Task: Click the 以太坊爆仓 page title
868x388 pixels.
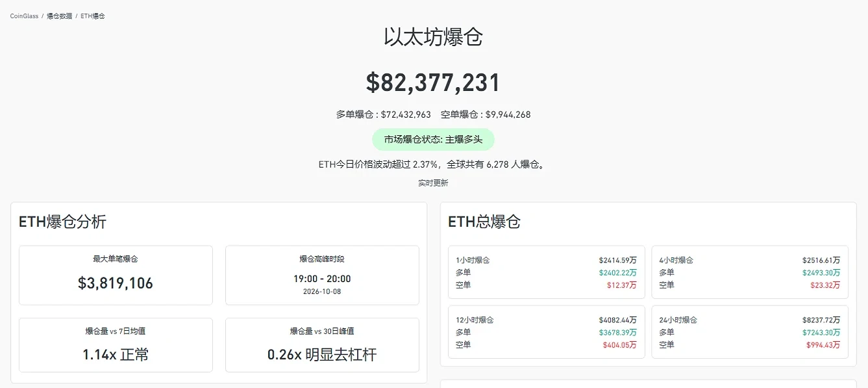Action: [434, 37]
